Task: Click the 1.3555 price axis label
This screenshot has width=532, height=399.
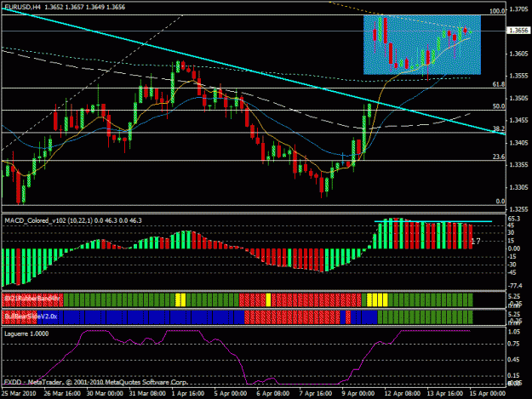Action: (519, 76)
